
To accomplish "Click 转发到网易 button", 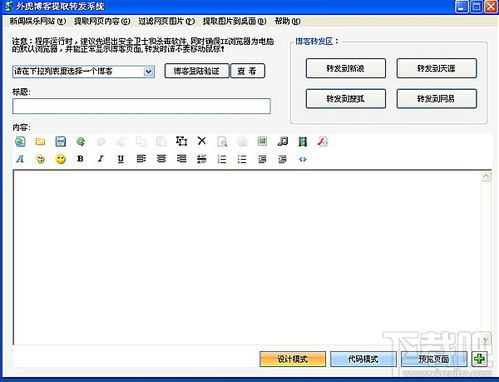I will click(x=436, y=99).
